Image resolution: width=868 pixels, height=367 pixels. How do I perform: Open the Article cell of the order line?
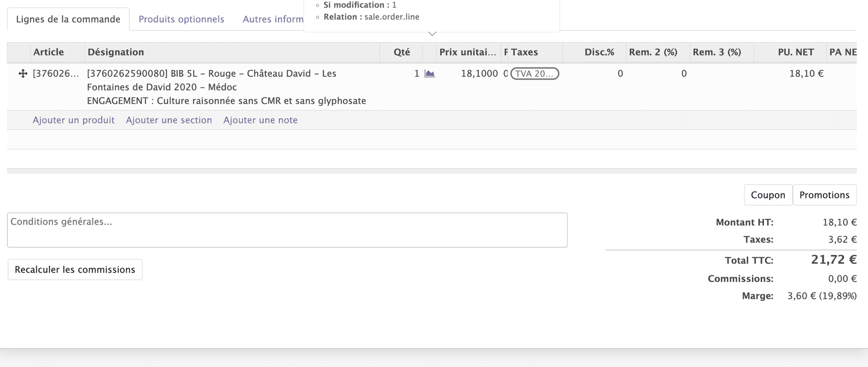point(56,74)
